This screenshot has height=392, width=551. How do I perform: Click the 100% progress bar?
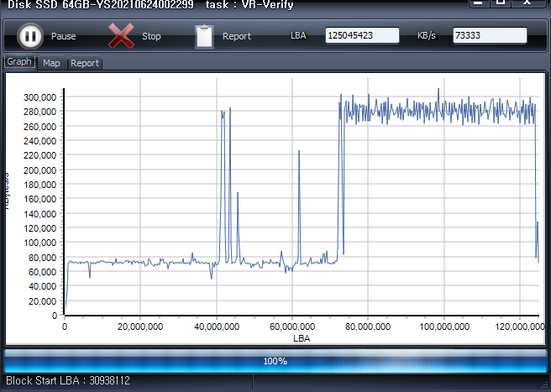(x=275, y=361)
